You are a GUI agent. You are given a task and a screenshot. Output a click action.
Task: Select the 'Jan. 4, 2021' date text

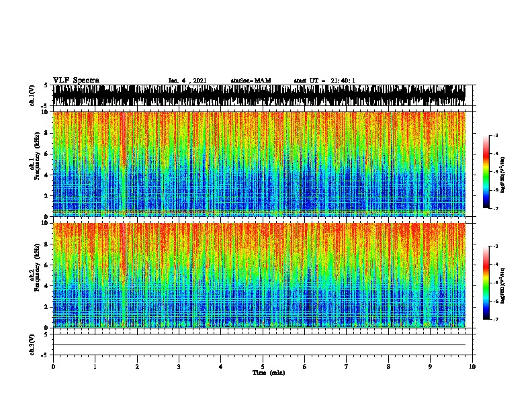(187, 81)
